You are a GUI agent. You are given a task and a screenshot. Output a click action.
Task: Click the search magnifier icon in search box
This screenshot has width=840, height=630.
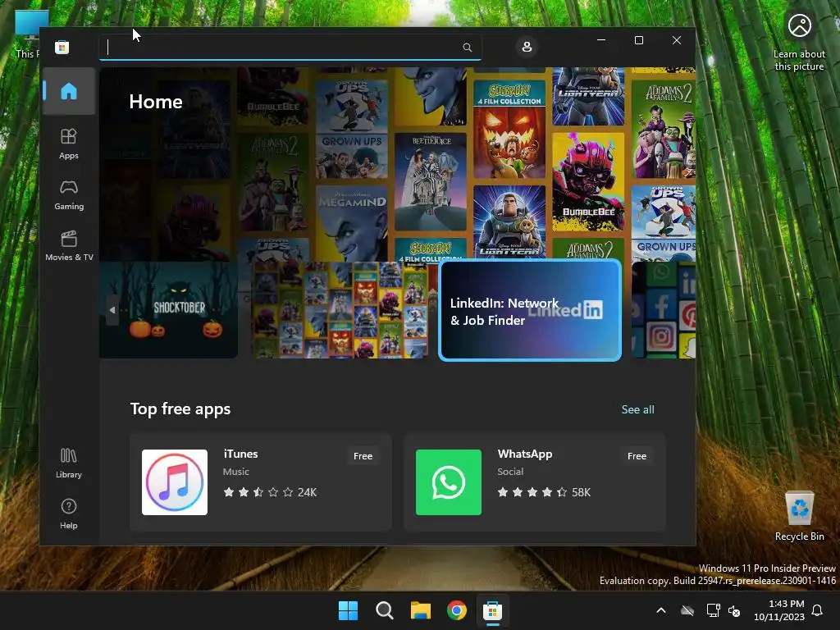467,47
